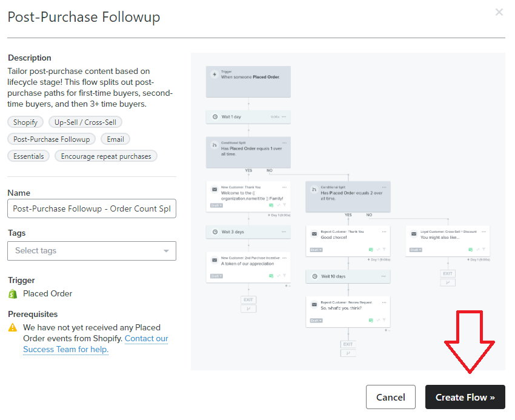Image resolution: width=515 pixels, height=420 pixels.
Task: Open Draft status dropdown on New Customer Thank You
Action: (x=216, y=205)
